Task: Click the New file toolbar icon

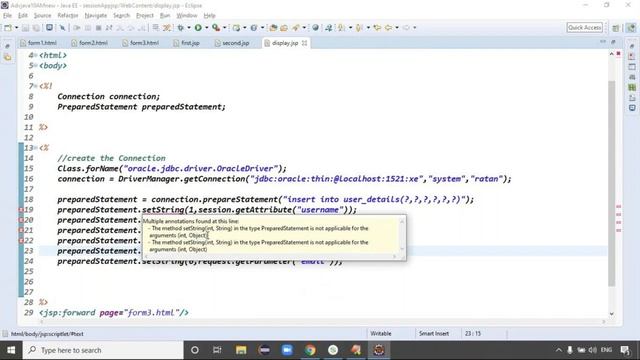Action: pyautogui.click(x=8, y=28)
